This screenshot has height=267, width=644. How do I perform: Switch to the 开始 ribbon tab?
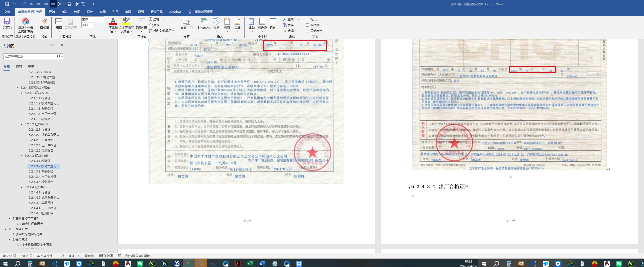(52, 12)
